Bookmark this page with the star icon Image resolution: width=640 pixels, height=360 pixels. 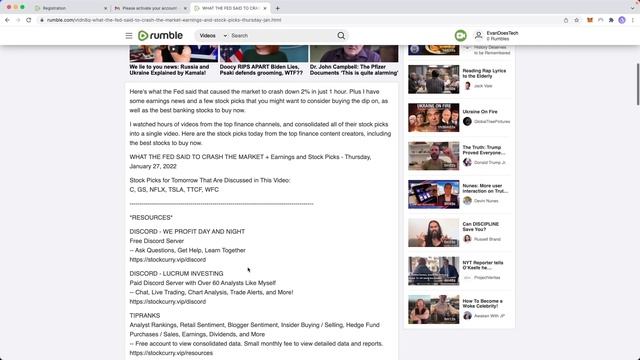click(576, 20)
